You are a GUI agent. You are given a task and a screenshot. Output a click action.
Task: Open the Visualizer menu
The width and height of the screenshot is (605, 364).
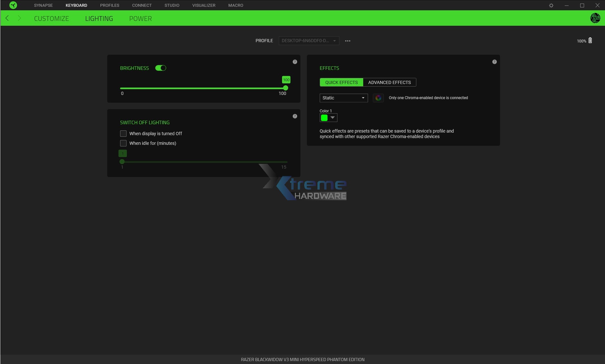click(203, 5)
